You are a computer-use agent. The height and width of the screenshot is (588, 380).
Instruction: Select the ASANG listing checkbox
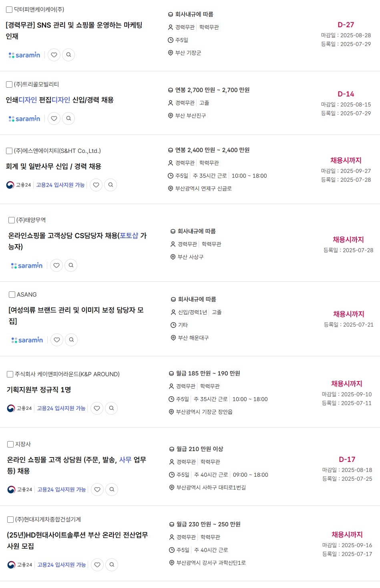[x=12, y=295]
